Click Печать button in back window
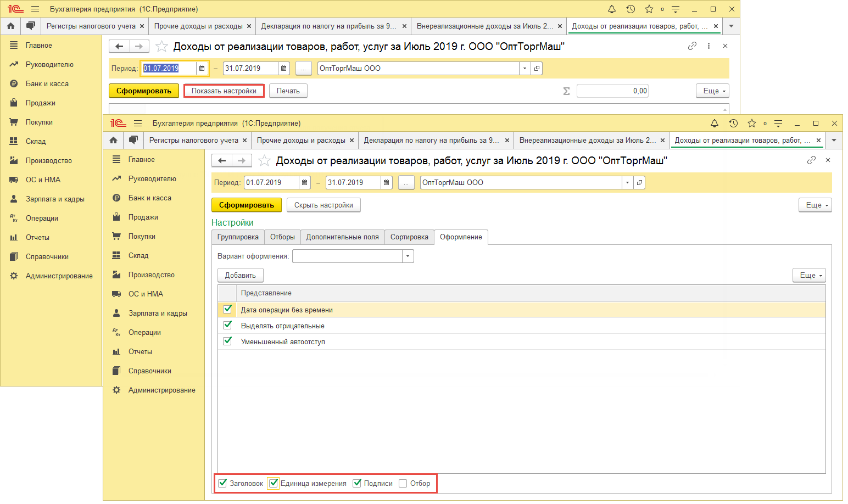Screen dimensions: 848x504 pyautogui.click(x=288, y=91)
